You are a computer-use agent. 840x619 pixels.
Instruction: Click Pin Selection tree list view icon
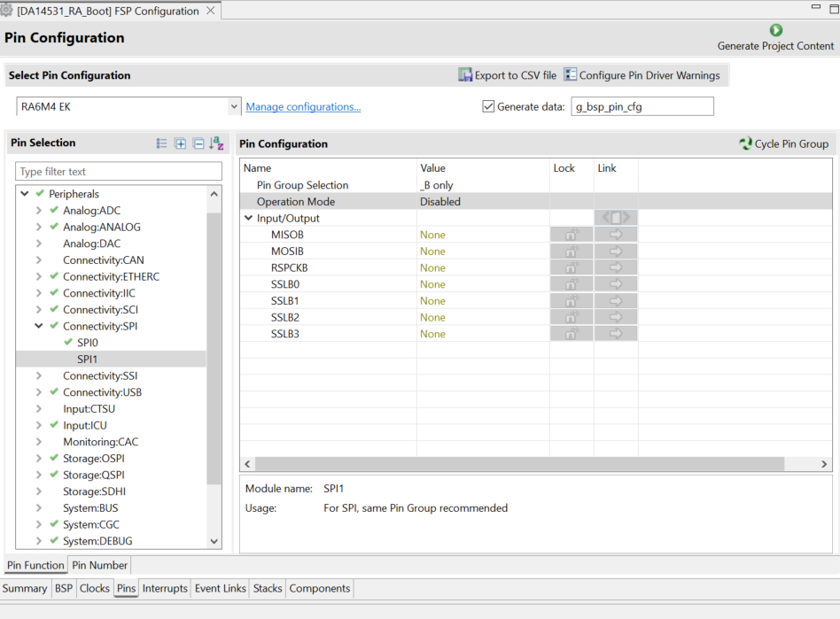(x=162, y=143)
